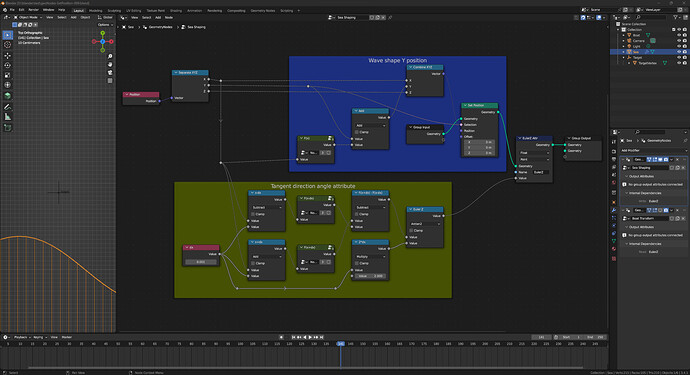Select the Rotate tool in viewport toolbar
The height and width of the screenshot is (375, 690).
coord(7,66)
